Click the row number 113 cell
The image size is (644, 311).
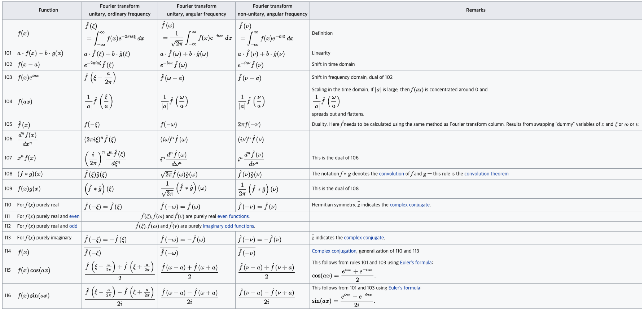pyautogui.click(x=8, y=238)
